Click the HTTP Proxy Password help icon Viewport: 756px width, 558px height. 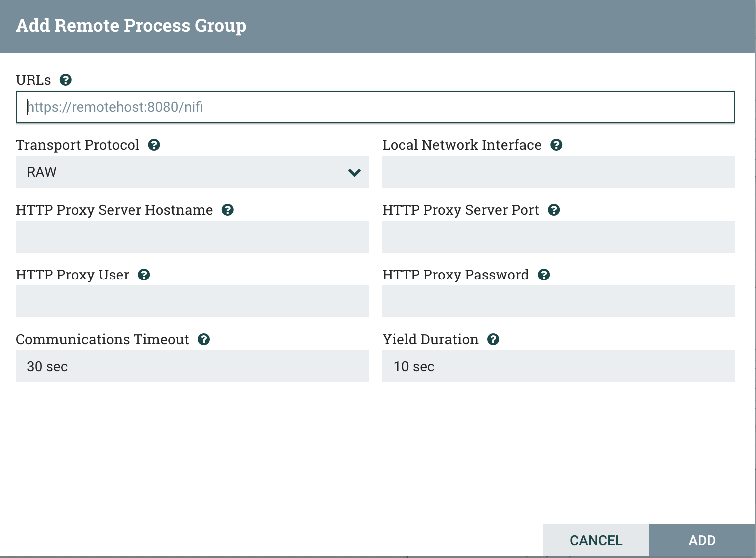point(544,275)
